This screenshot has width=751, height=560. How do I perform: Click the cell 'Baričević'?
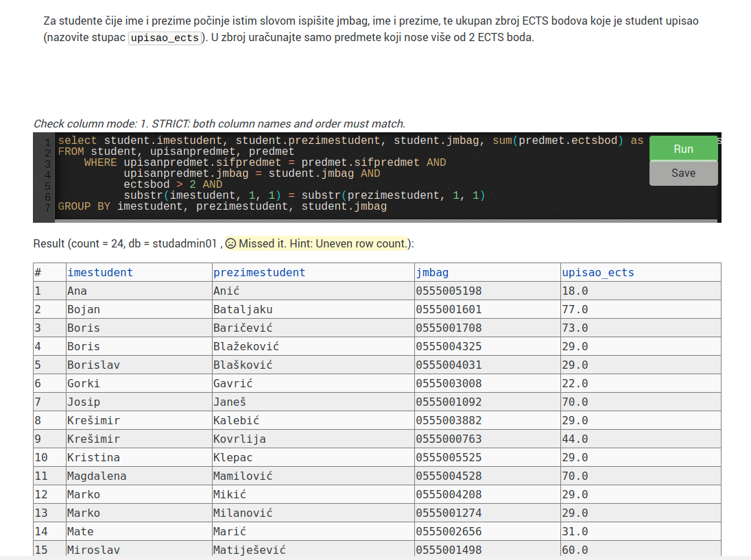313,328
